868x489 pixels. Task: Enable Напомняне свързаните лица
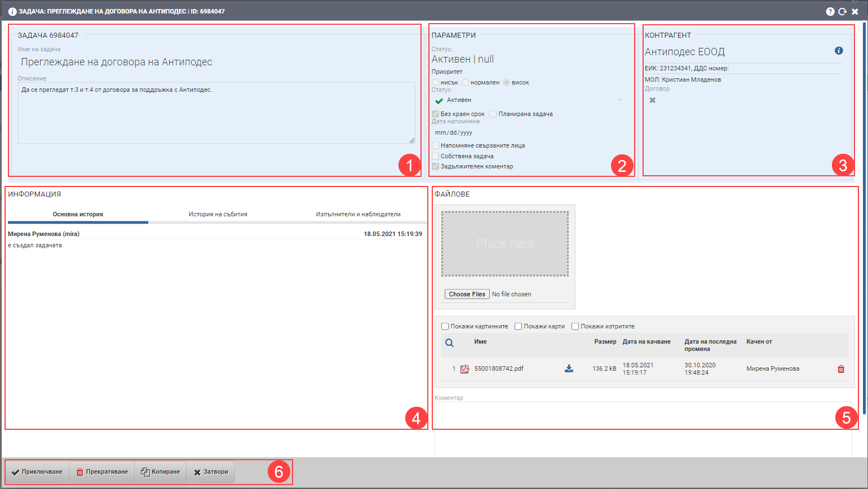click(435, 145)
